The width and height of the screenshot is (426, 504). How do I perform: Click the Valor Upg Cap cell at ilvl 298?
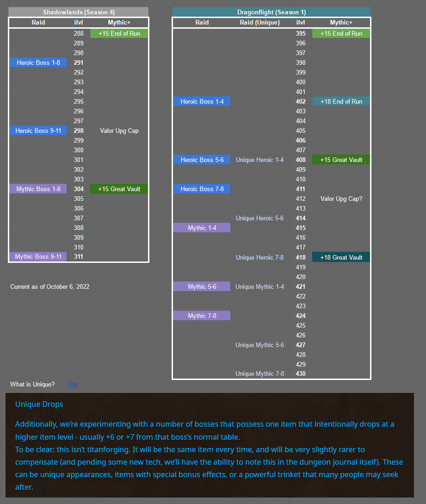[119, 131]
